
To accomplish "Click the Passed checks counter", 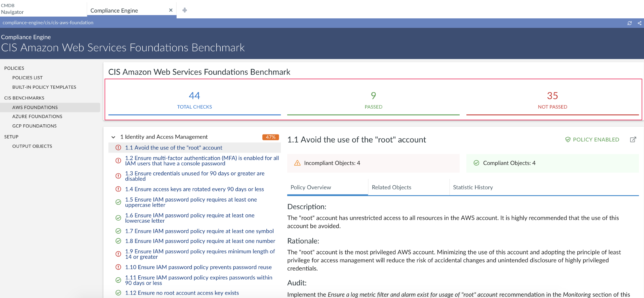I will 373,100.
